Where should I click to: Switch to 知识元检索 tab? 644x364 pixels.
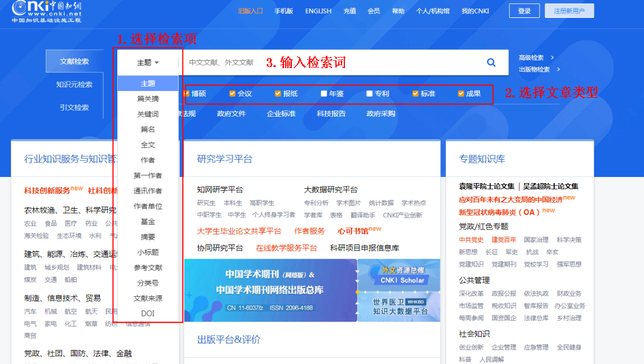point(74,84)
